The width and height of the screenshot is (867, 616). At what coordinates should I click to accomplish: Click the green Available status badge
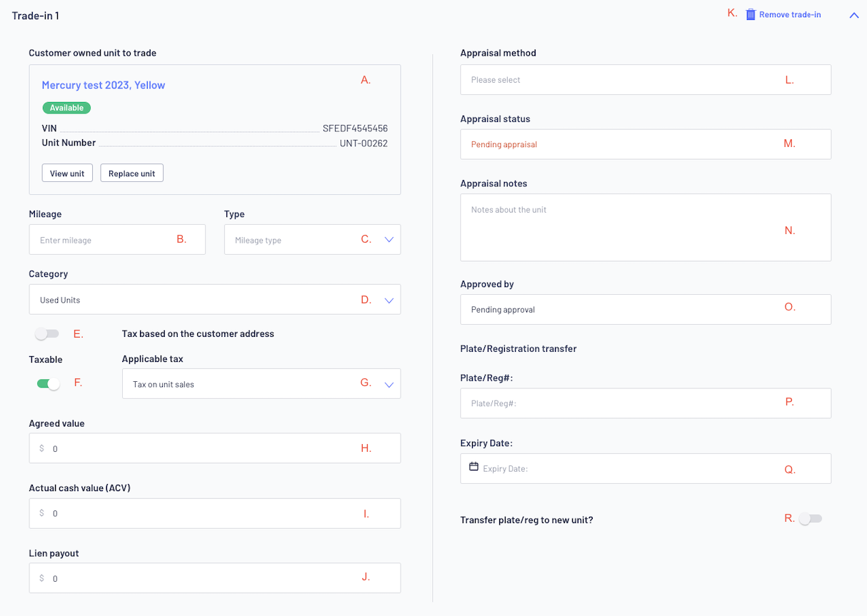pyautogui.click(x=66, y=108)
